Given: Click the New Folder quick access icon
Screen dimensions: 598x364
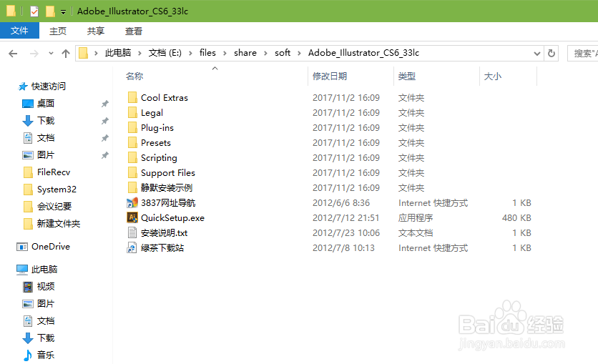Looking at the screenshot, I should point(50,11).
